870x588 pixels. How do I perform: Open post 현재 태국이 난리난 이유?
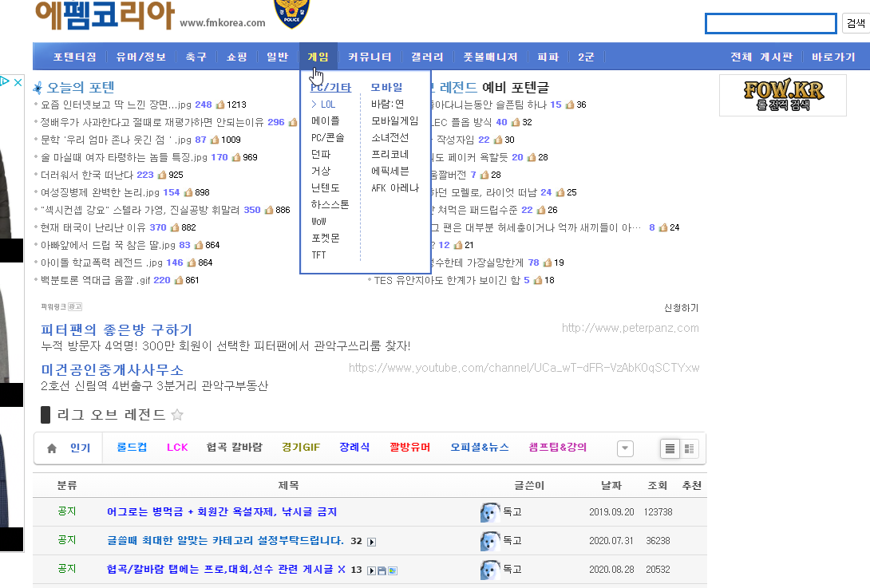[x=92, y=227]
